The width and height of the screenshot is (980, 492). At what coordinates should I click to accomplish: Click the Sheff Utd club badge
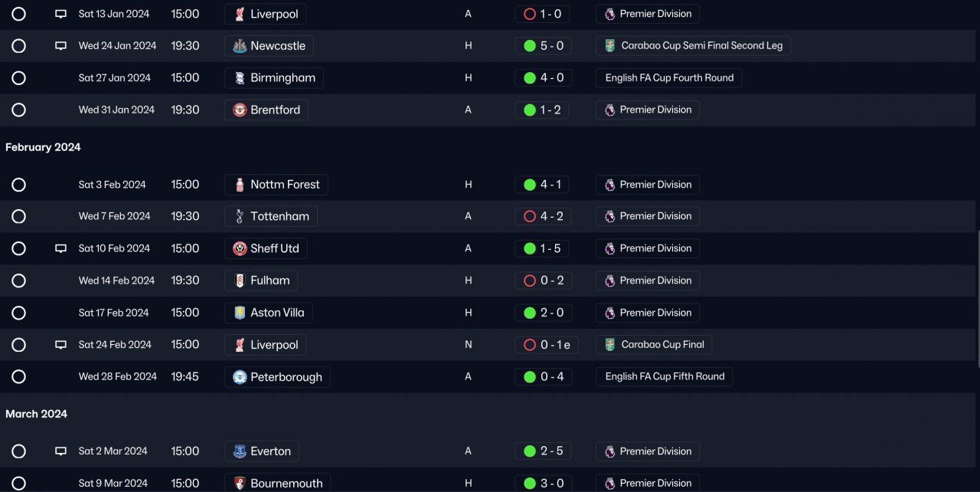click(240, 249)
